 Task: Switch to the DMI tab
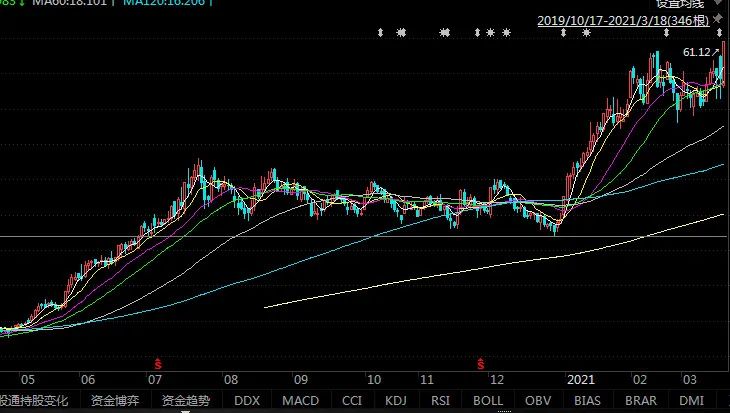click(x=691, y=401)
